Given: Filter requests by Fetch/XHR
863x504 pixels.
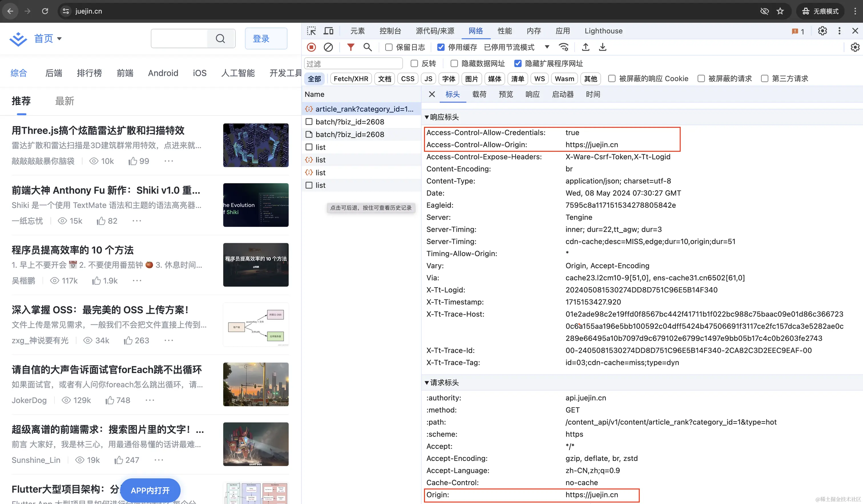Looking at the screenshot, I should [351, 79].
